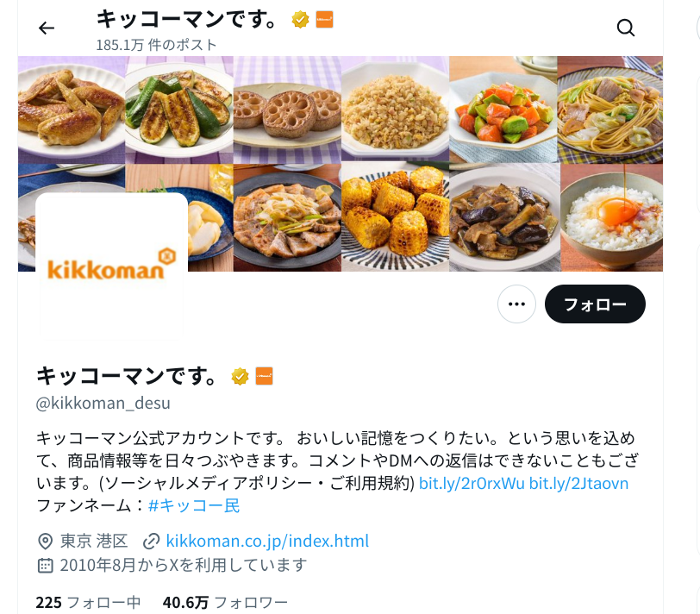This screenshot has width=700, height=614.
Task: Click the orange affiliate badge in header
Action: point(324,20)
